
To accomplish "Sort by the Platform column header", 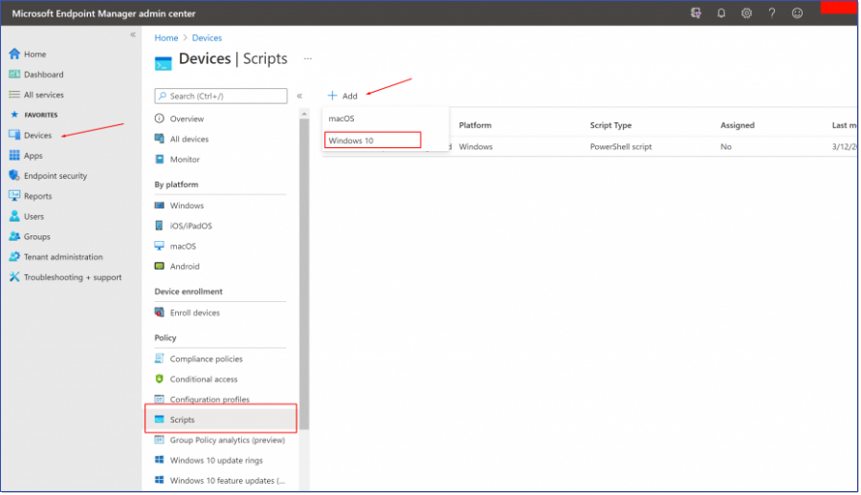I will coord(475,125).
